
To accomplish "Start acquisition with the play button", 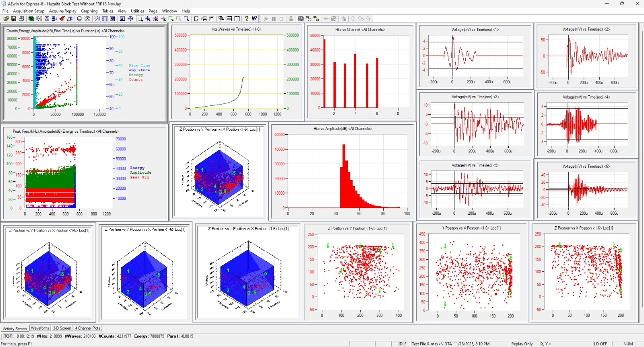I will pyautogui.click(x=266, y=19).
